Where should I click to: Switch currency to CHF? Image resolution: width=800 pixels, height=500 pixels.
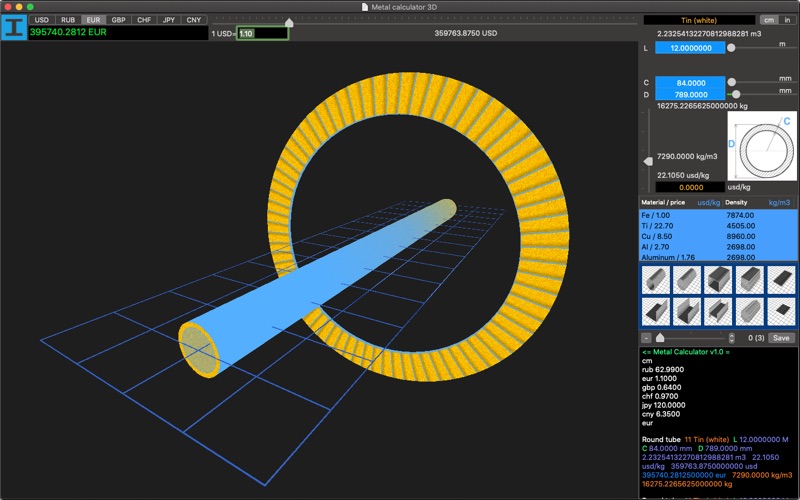144,20
